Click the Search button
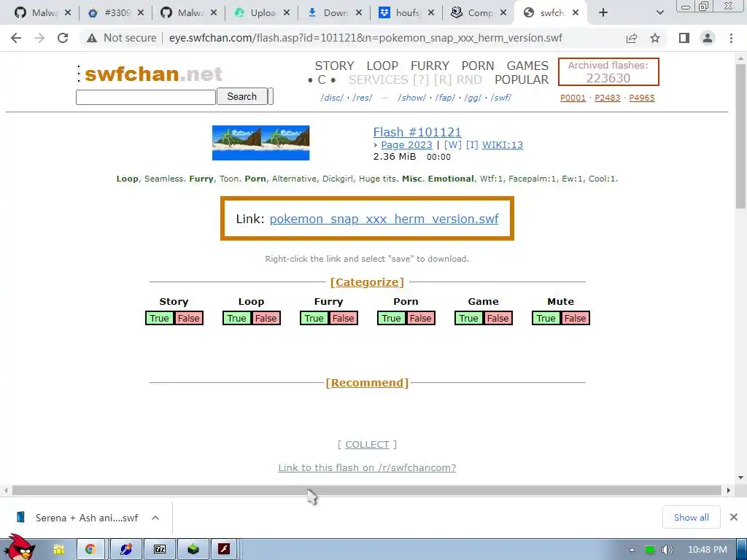This screenshot has height=560, width=747. 241,97
